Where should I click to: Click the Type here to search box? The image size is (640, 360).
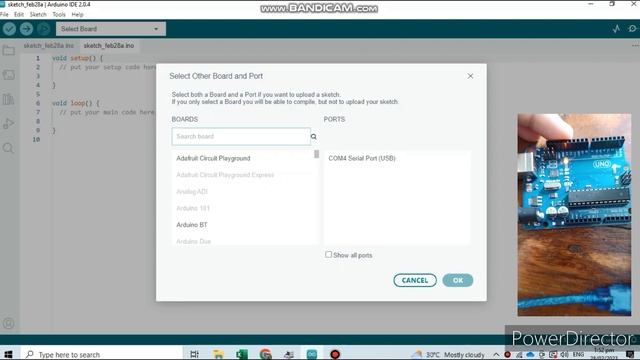point(101,354)
